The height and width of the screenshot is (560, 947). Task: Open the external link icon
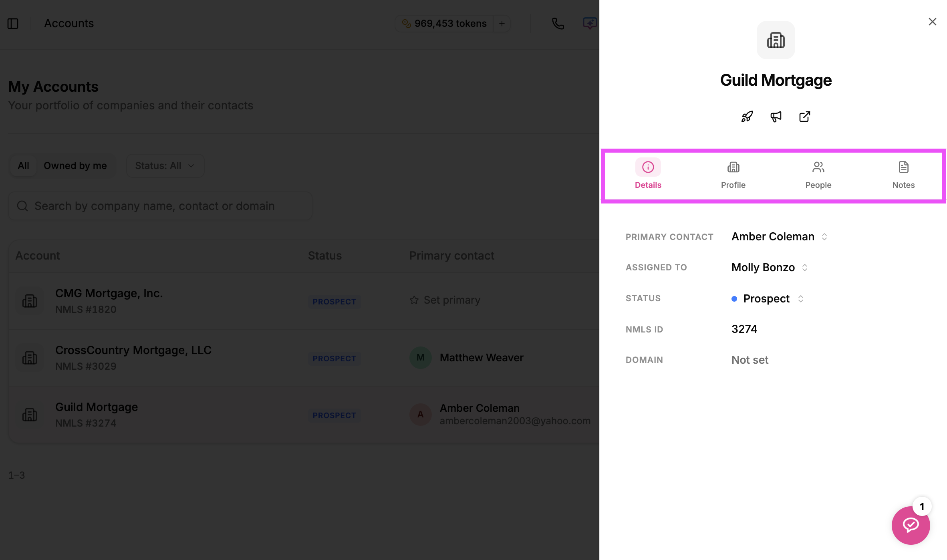[804, 117]
